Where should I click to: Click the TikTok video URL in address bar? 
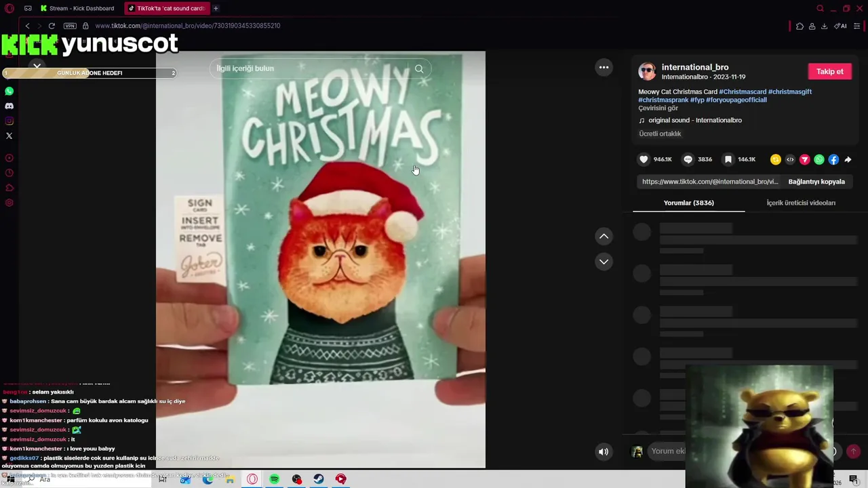[188, 26]
